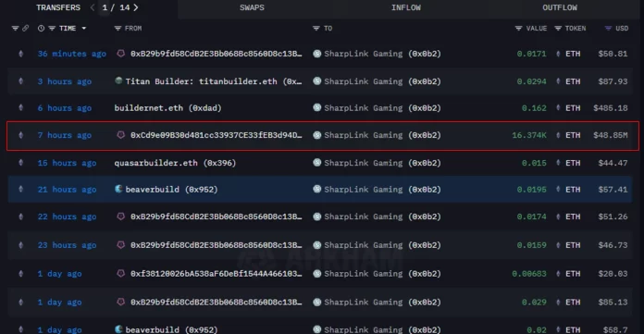Open 0xCd9e09B30d481cc sender address
Screen dimensions: 644x334
(216, 135)
